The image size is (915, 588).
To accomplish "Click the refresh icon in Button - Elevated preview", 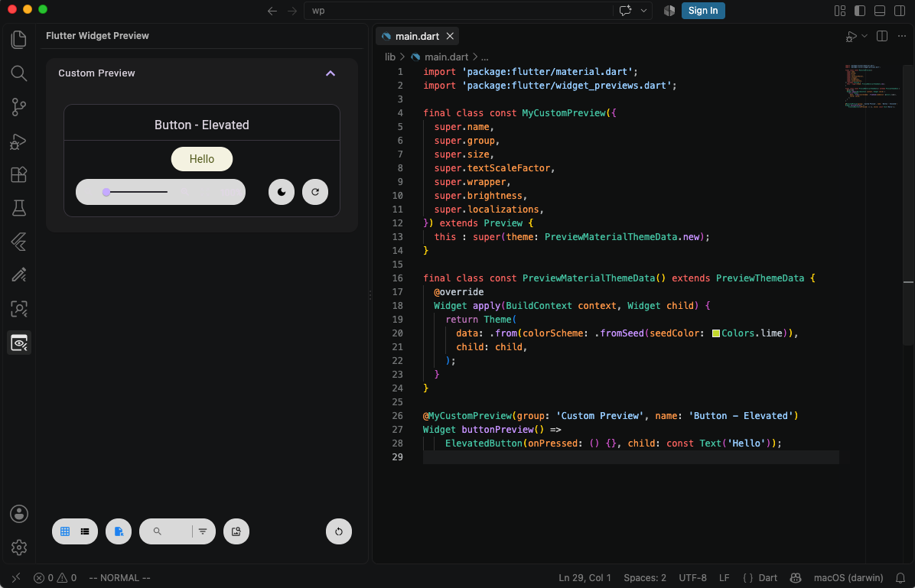I will [315, 192].
